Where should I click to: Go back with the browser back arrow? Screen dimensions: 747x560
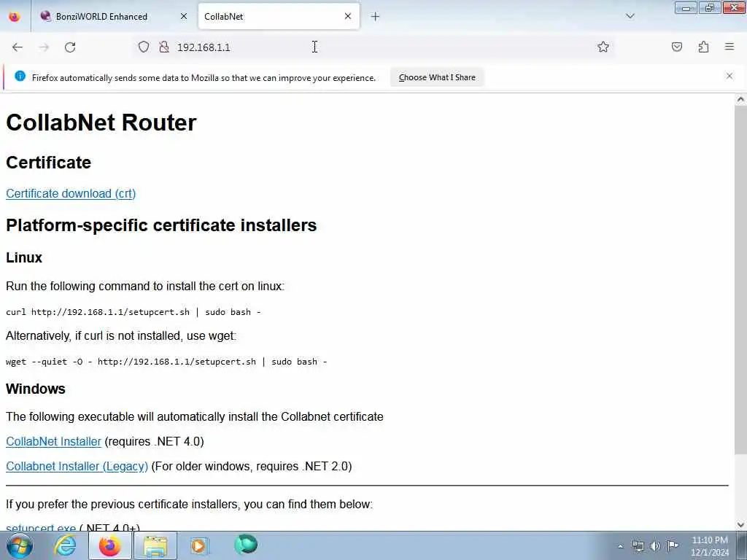[x=18, y=47]
